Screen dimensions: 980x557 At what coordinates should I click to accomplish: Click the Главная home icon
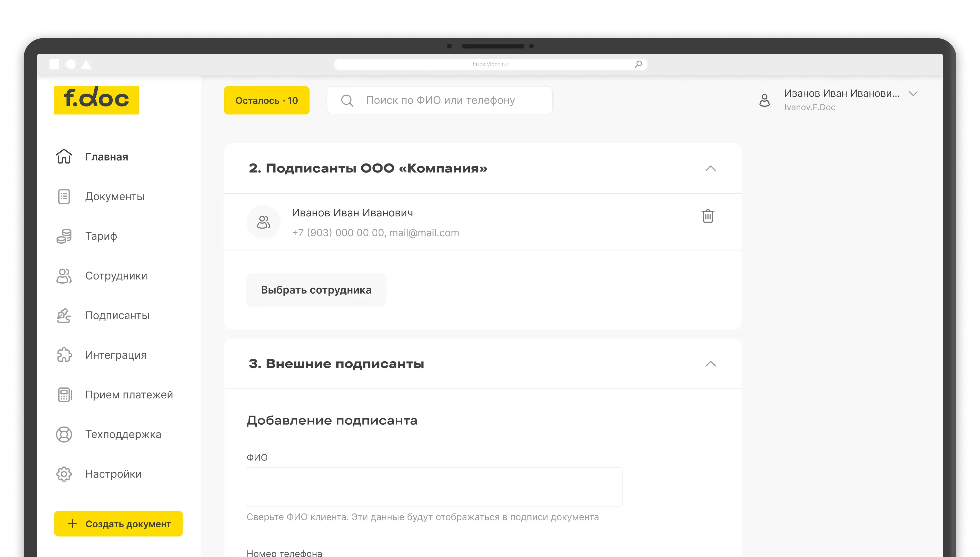pyautogui.click(x=64, y=157)
